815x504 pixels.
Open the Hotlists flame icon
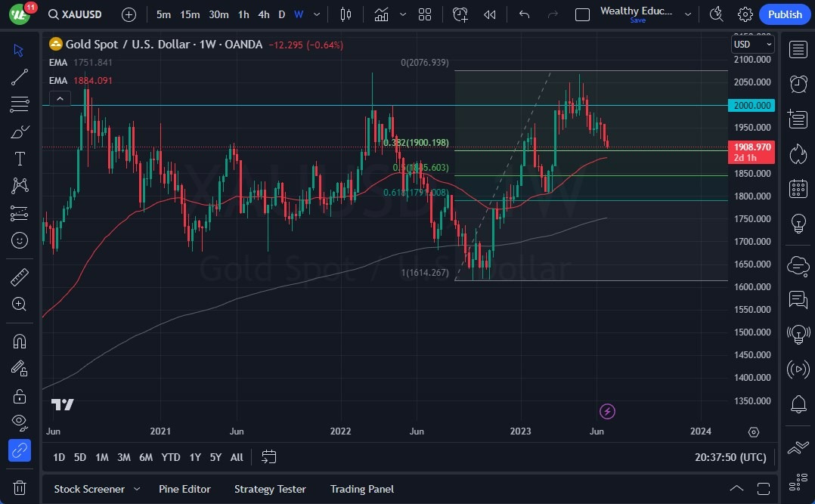pyautogui.click(x=798, y=154)
